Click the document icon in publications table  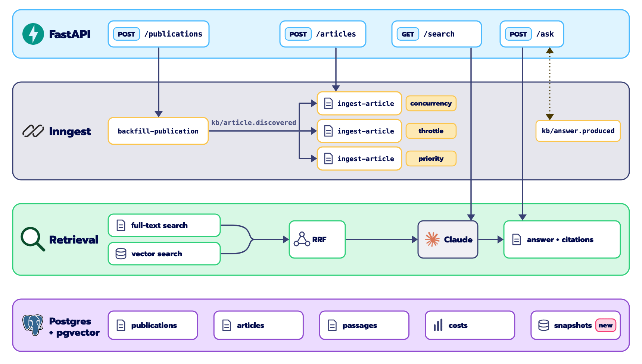(x=121, y=325)
